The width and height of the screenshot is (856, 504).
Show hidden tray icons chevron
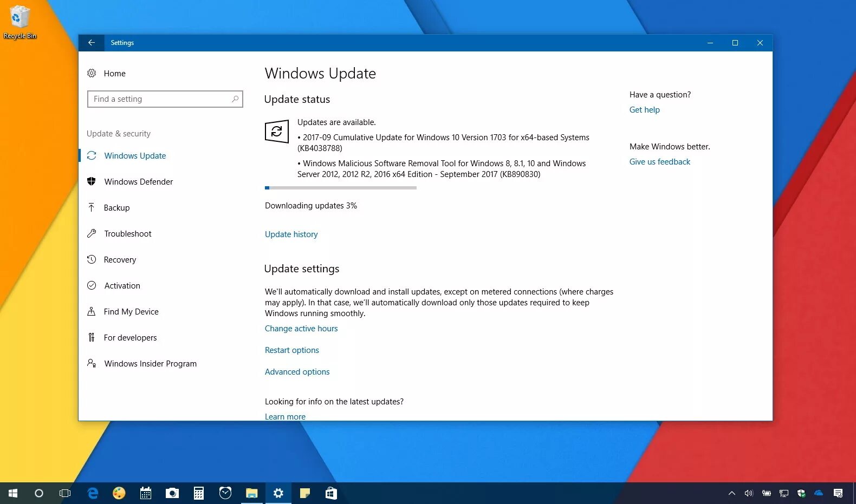pos(732,493)
